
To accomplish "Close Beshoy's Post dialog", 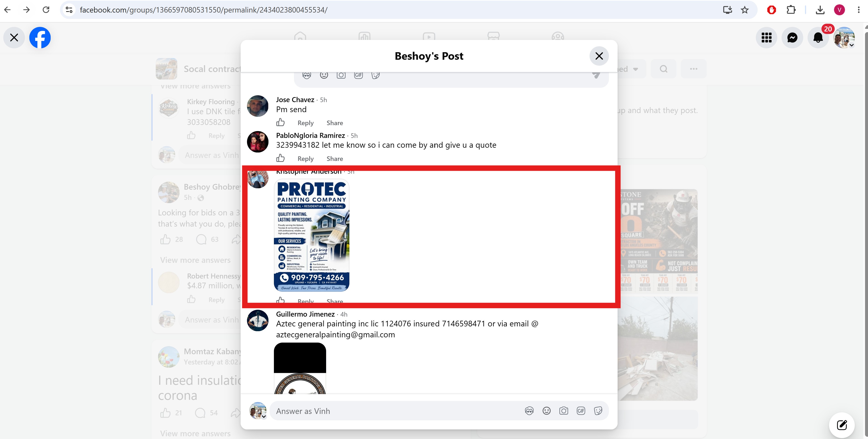I will tap(599, 56).
